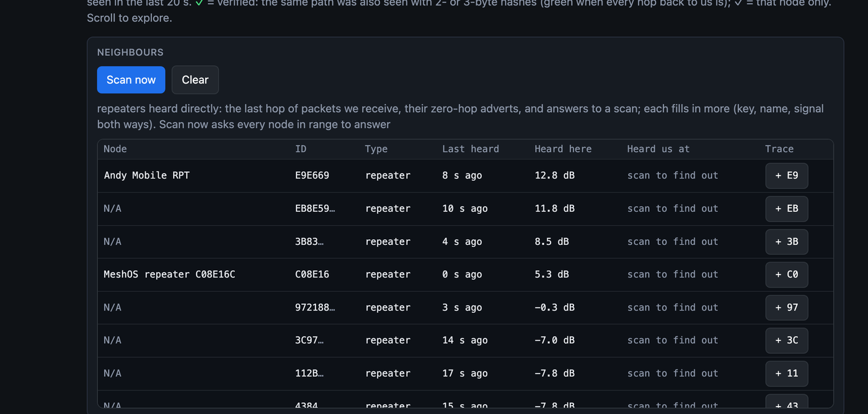Click the ID value C08E16
The image size is (868, 414).
pos(312,275)
